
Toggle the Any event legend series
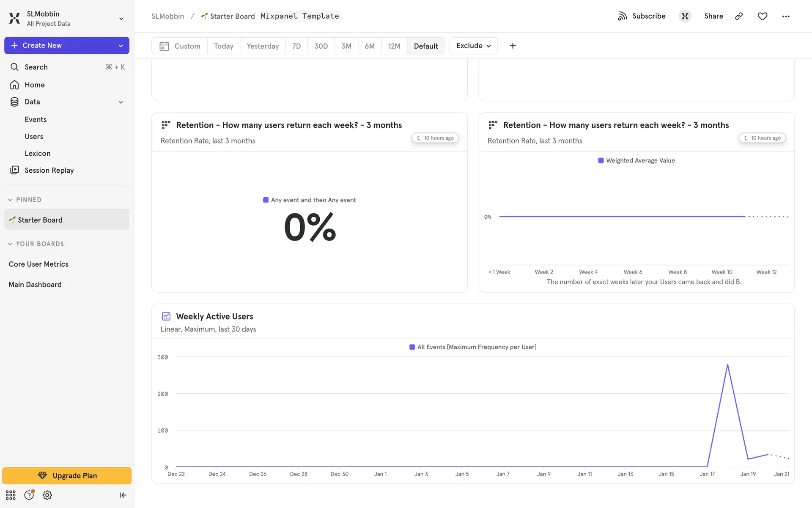[x=310, y=200]
